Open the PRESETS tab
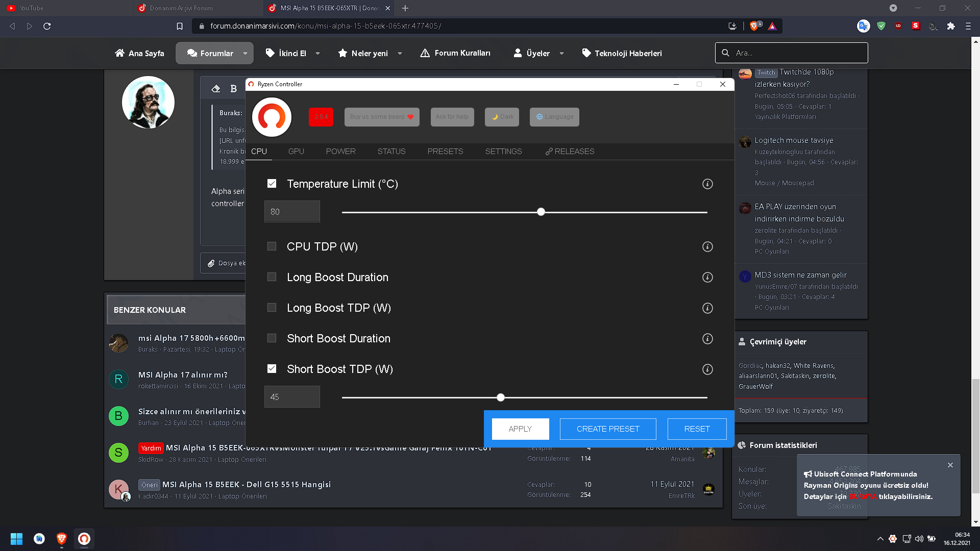980x551 pixels. tap(445, 152)
